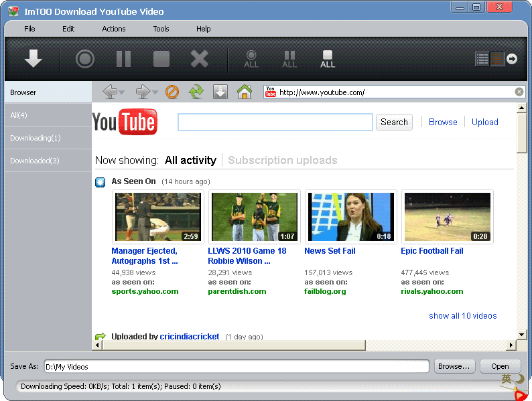Open rivals.yahoo.com link
Screen dimensions: 532x401
coord(432,291)
